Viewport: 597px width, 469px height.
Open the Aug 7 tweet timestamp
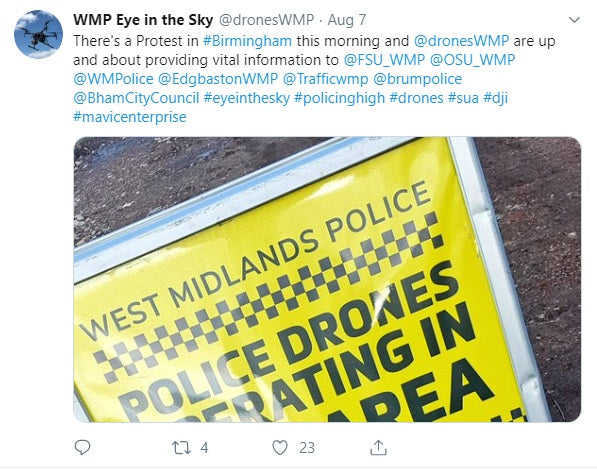pyautogui.click(x=347, y=20)
